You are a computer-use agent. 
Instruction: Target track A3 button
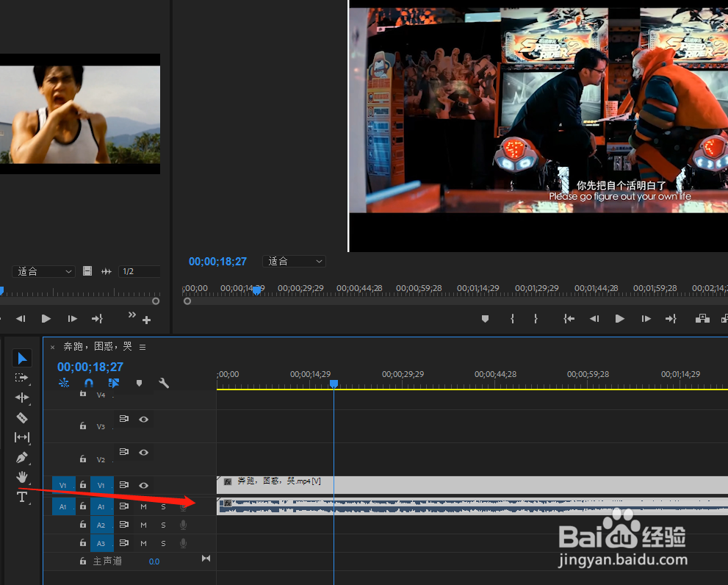[x=101, y=543]
